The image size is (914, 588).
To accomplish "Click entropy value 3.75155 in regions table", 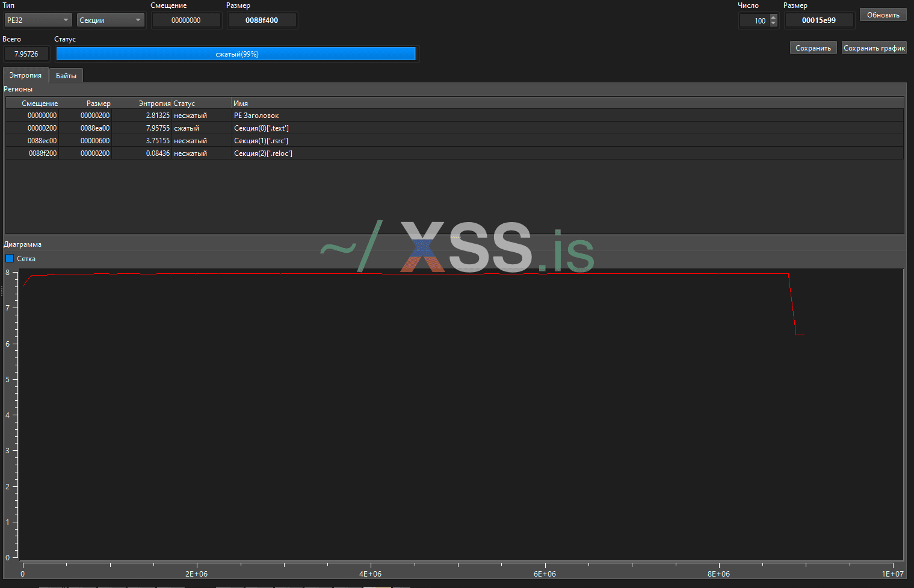I will coord(158,141).
